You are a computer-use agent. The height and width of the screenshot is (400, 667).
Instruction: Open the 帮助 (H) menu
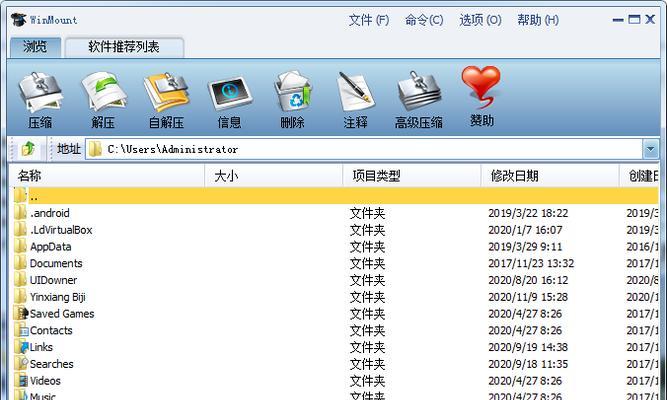[x=538, y=20]
